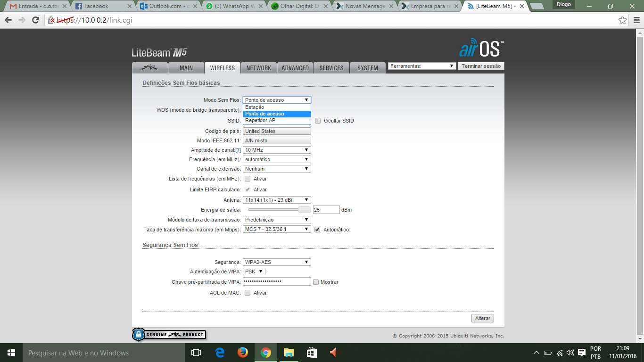
Task: Open the battery status tray icon
Action: [x=548, y=353]
